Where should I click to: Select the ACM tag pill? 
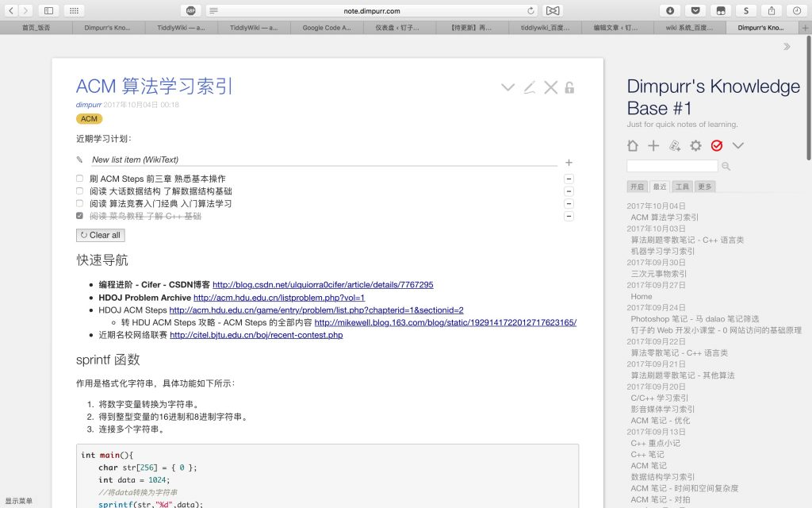(x=89, y=118)
